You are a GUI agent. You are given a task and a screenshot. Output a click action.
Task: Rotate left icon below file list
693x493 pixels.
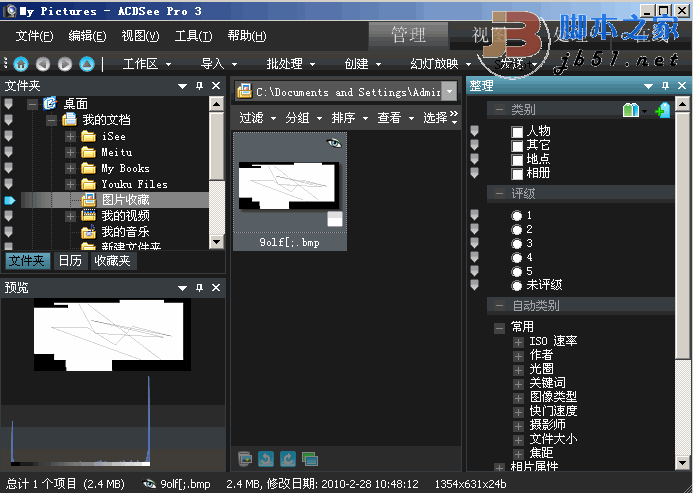coord(266,459)
